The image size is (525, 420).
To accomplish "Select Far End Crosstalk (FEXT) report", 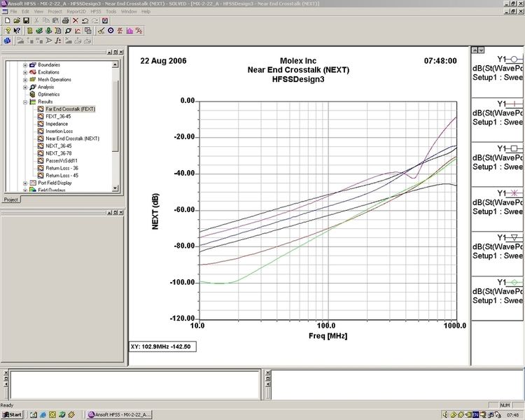I will pos(70,109).
